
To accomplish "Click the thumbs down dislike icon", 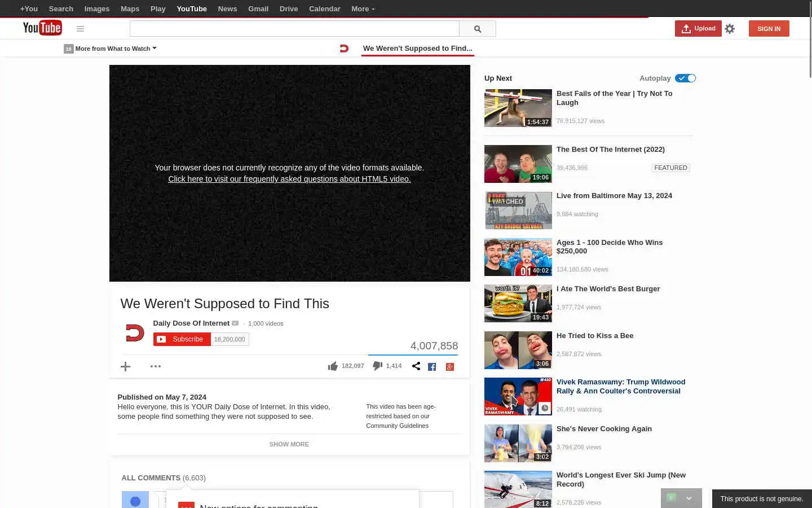I will [378, 366].
